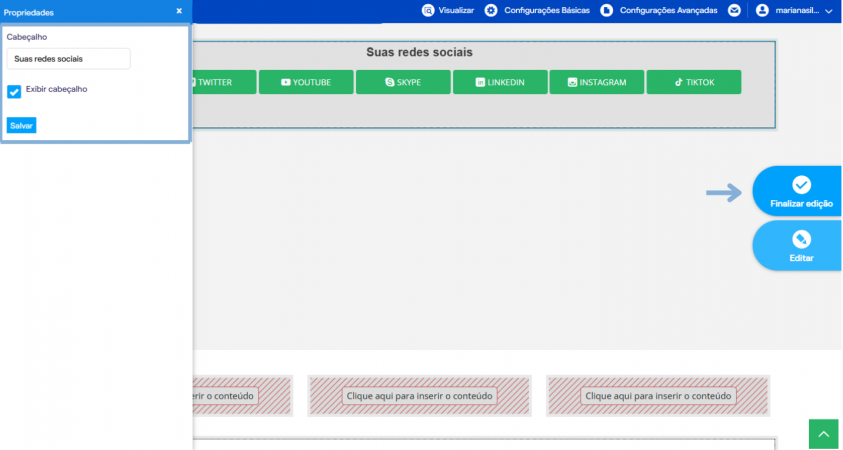
Task: Click the Instagram social button
Action: click(x=597, y=82)
